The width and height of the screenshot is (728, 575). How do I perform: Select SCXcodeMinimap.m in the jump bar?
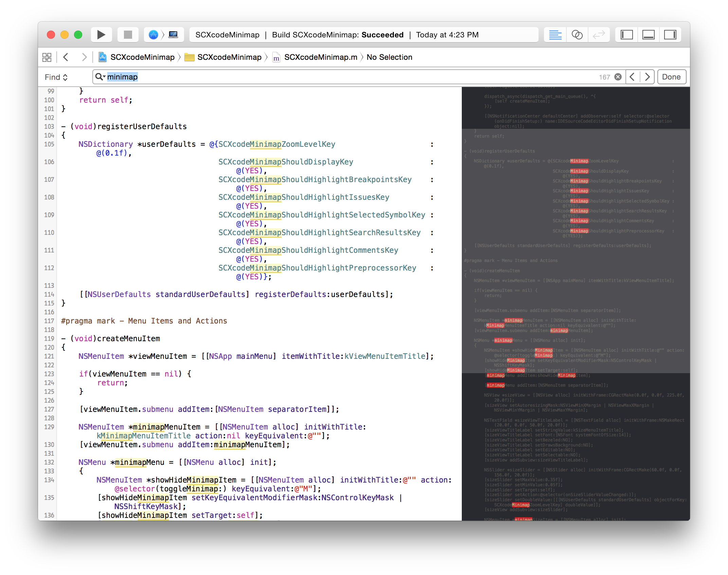(320, 57)
